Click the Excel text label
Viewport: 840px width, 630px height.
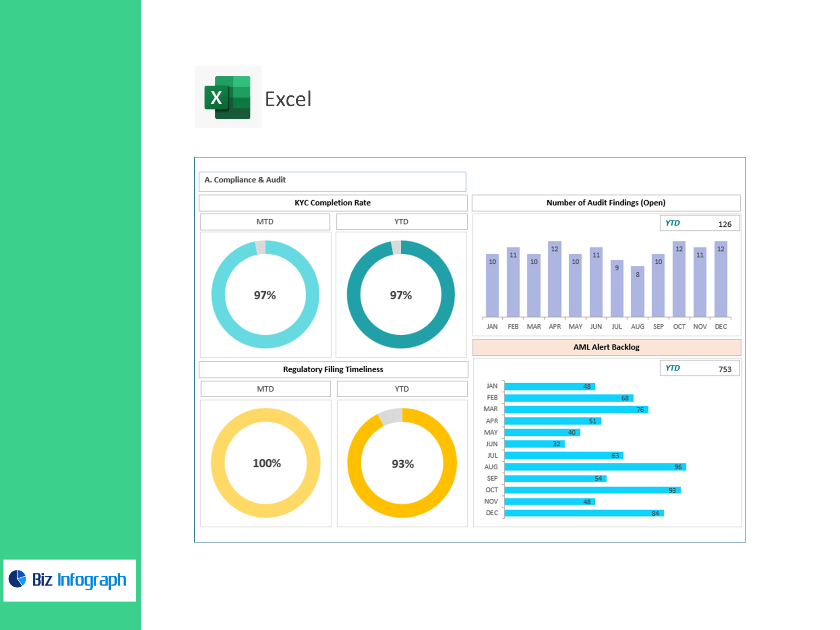(288, 99)
